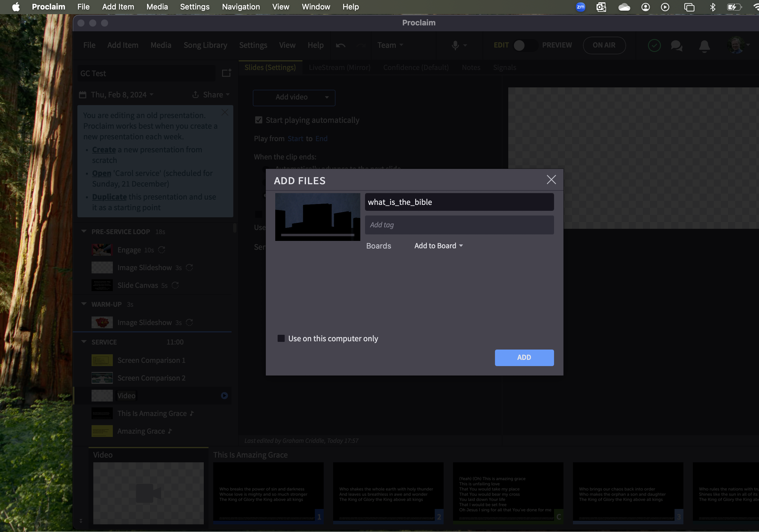
Task: Close the Add Files dialog
Action: [551, 180]
